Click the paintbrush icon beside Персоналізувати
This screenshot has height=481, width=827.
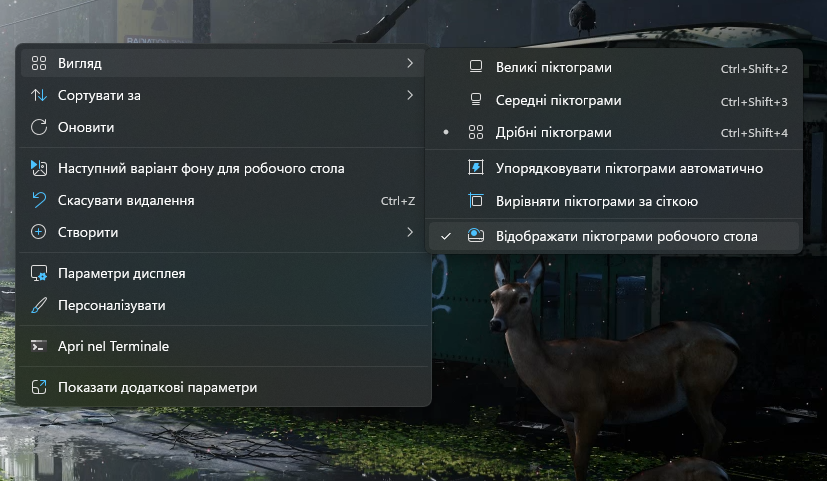tap(39, 306)
